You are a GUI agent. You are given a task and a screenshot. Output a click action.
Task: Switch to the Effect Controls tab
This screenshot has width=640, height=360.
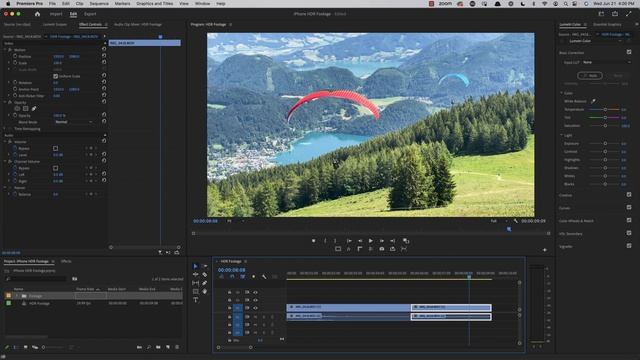pyautogui.click(x=90, y=24)
